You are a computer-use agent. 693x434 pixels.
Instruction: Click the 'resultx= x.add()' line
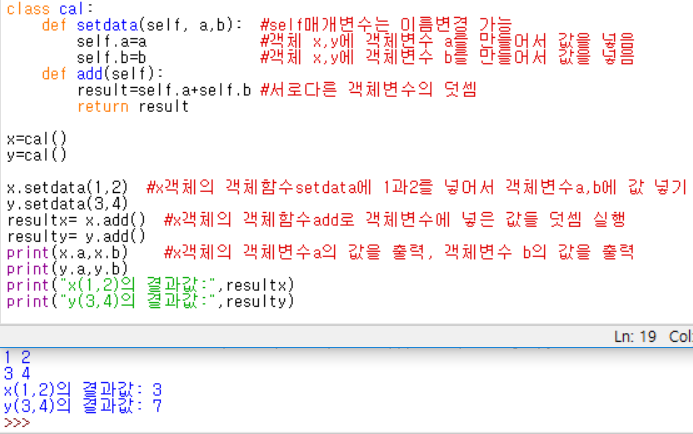tap(76, 220)
